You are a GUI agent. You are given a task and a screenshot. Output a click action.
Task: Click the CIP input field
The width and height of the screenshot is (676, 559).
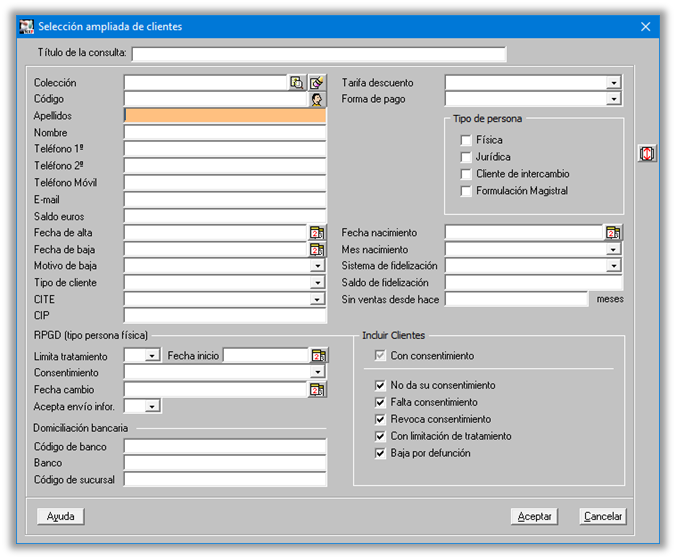pyautogui.click(x=225, y=316)
